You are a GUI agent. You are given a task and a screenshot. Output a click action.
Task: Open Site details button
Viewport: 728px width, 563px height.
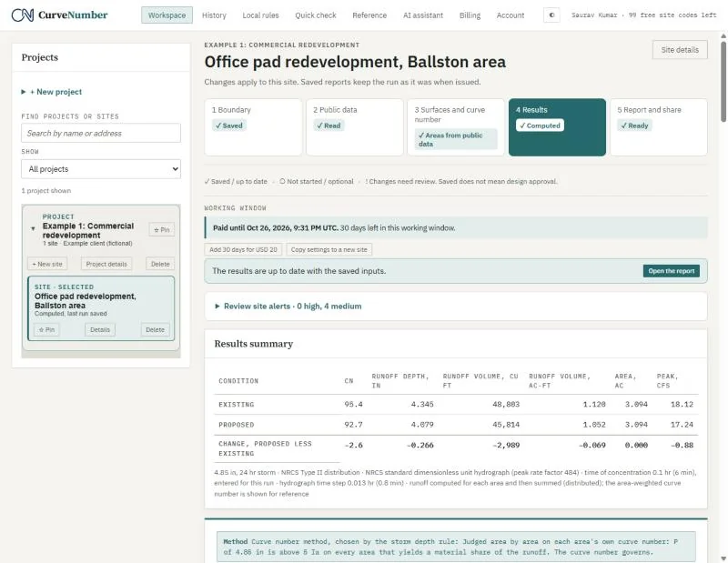(x=680, y=50)
